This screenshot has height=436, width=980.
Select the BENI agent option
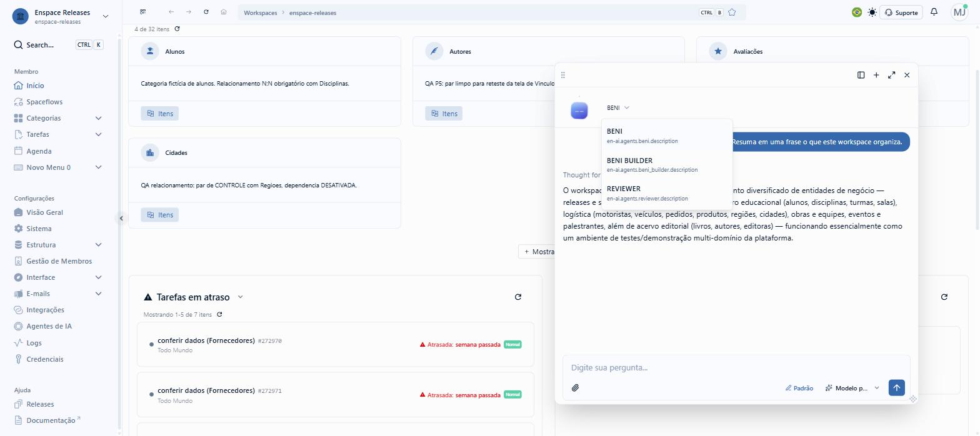click(667, 136)
